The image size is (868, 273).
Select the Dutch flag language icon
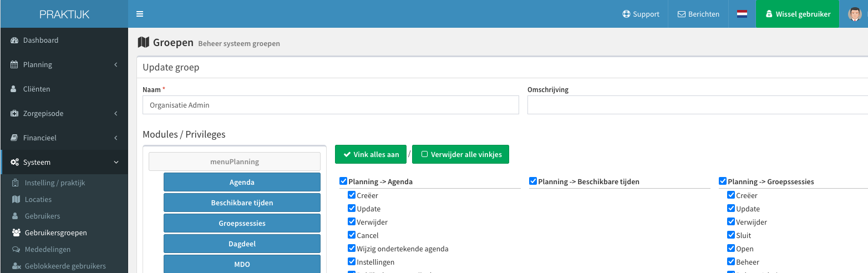742,14
